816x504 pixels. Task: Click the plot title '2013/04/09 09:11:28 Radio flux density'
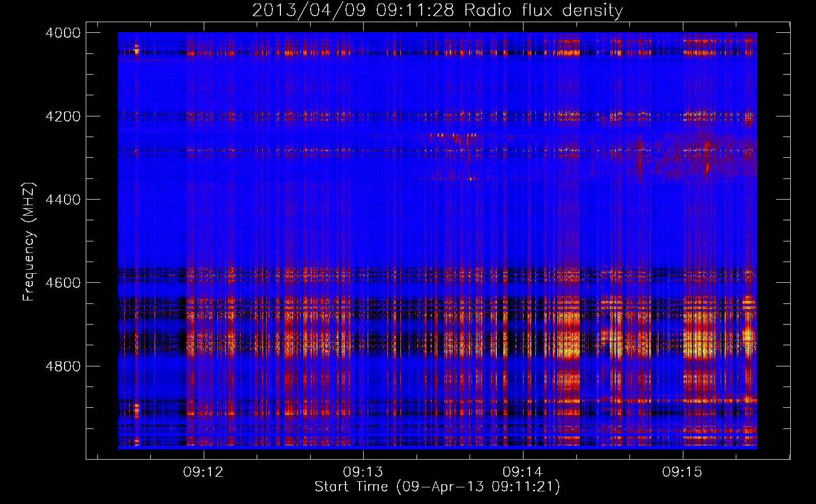[x=437, y=10]
